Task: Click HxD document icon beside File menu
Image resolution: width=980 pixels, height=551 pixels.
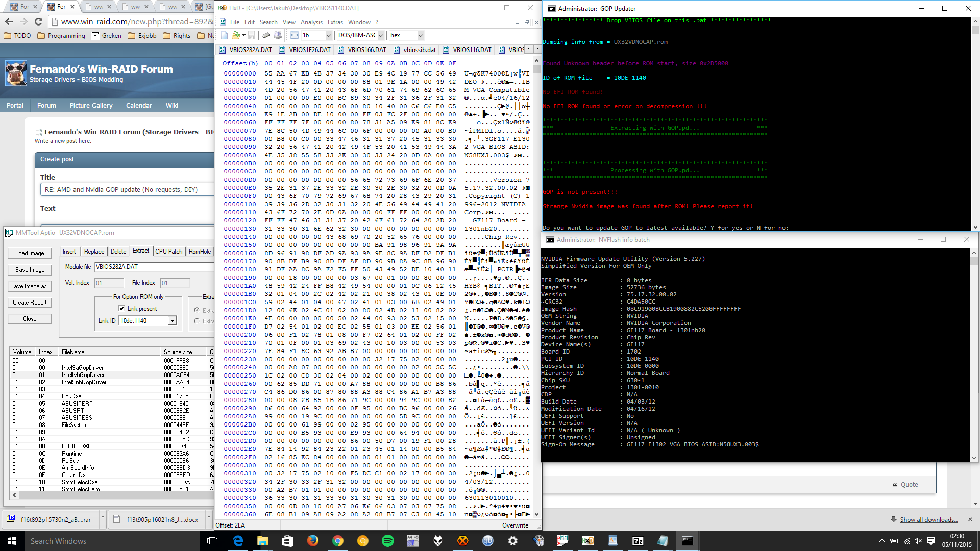Action: pos(224,22)
